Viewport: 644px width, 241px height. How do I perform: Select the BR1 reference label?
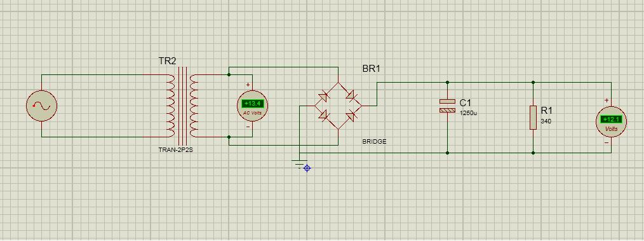pyautogui.click(x=372, y=69)
